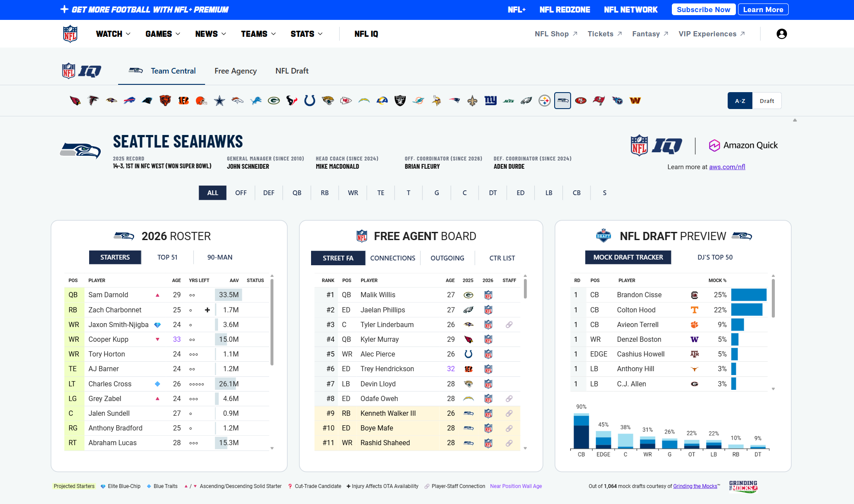Click the NFL IQ logo

tap(81, 71)
